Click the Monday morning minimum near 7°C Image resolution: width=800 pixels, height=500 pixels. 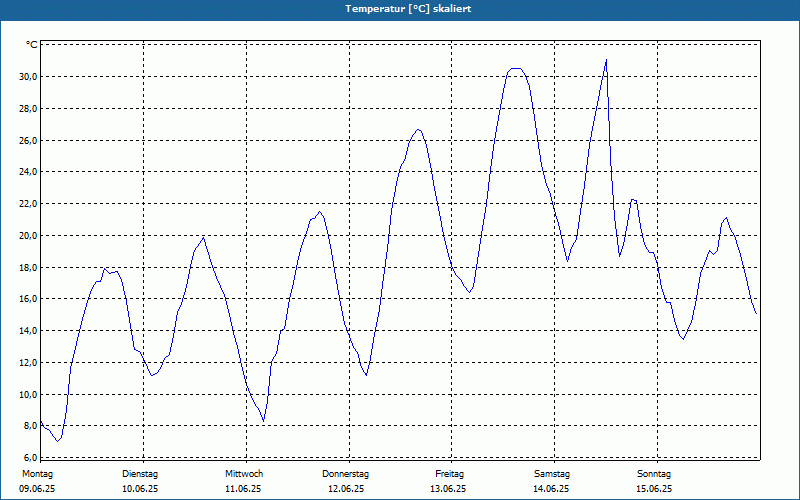pos(58,440)
